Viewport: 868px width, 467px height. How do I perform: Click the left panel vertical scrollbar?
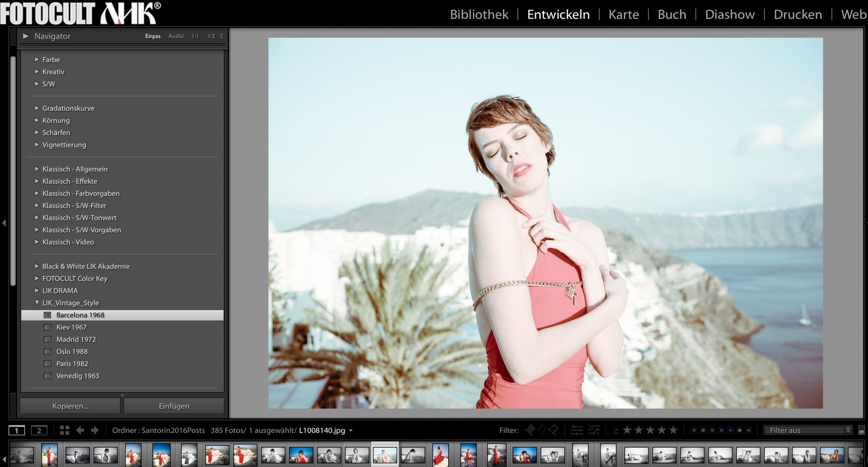click(x=13, y=170)
